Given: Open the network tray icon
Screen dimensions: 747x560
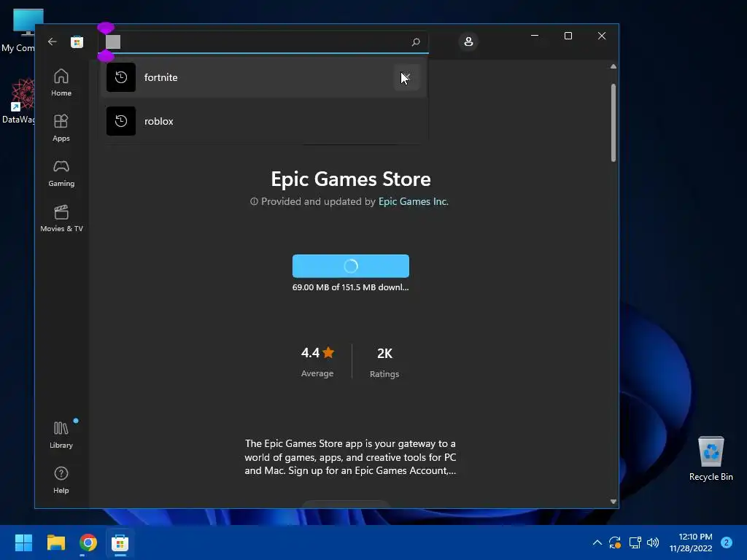Looking at the screenshot, I should (635, 542).
